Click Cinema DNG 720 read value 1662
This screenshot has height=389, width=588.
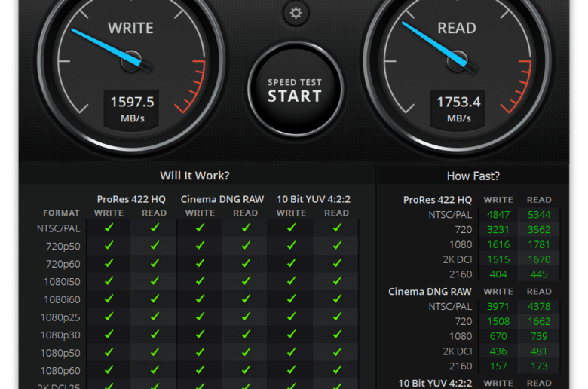coord(539,321)
